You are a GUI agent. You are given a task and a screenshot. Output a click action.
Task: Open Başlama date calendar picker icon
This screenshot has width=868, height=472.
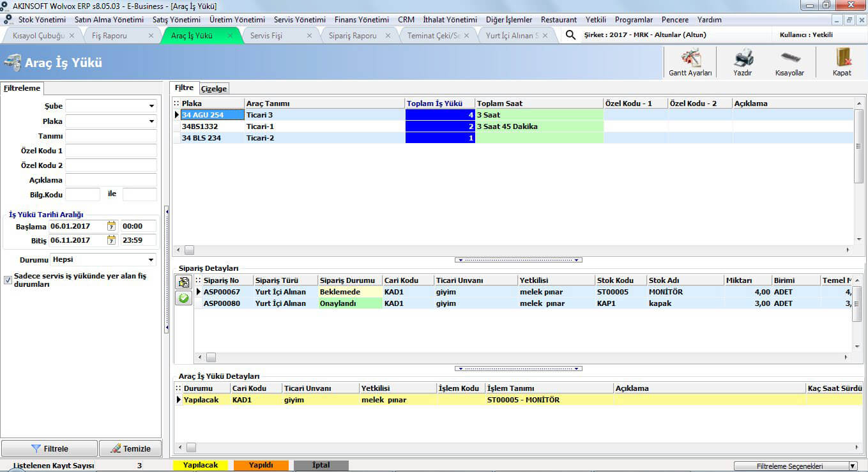pos(112,226)
